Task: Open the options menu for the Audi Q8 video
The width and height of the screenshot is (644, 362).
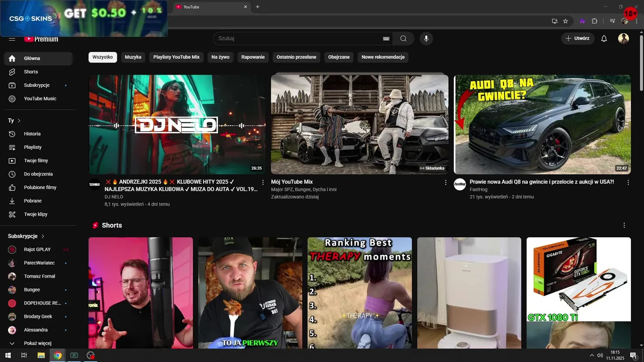Action: click(x=628, y=183)
